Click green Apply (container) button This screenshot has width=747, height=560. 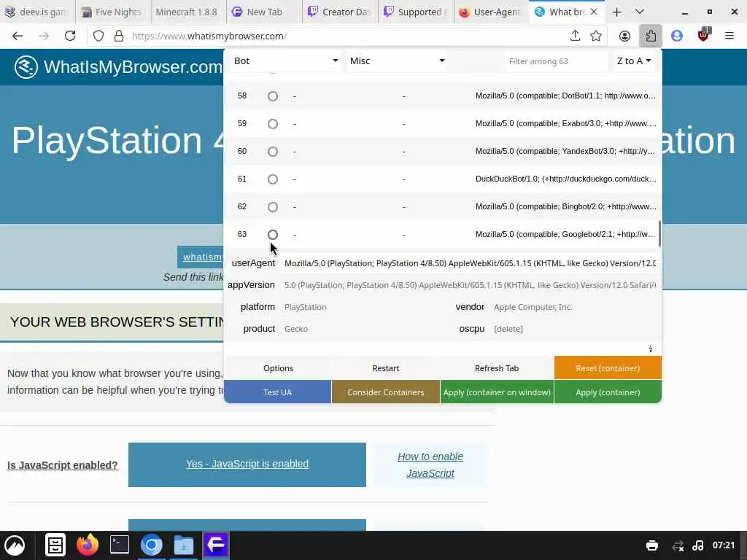[x=608, y=392]
